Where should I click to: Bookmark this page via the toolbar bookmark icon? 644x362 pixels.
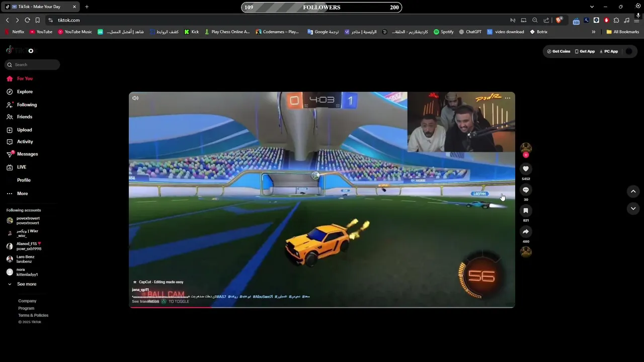tap(37, 20)
